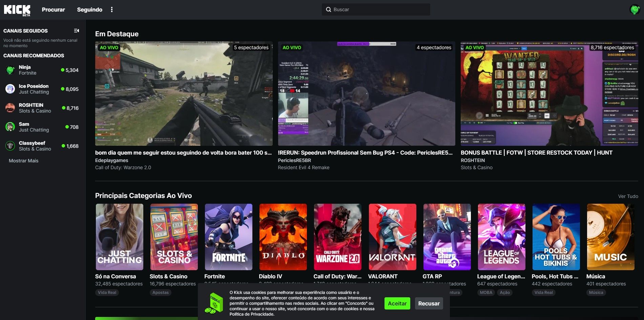The height and width of the screenshot is (320, 644).
Task: Open the Fortnite category card
Action: point(228,237)
